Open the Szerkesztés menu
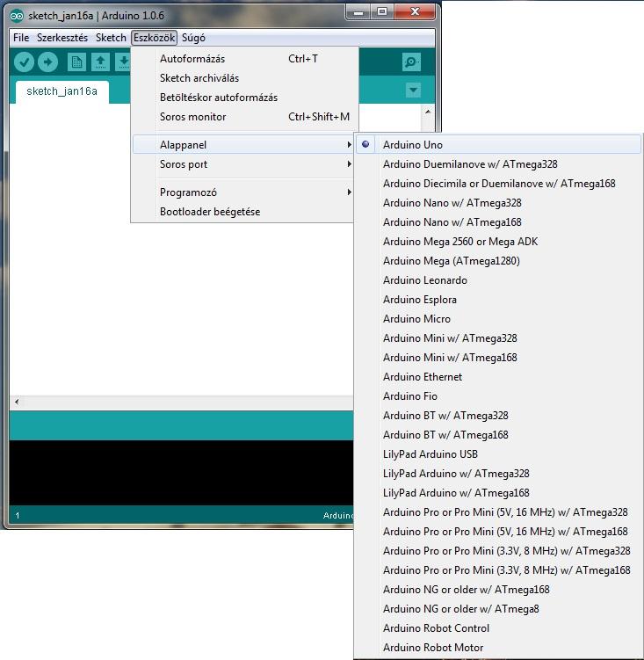 (x=62, y=38)
